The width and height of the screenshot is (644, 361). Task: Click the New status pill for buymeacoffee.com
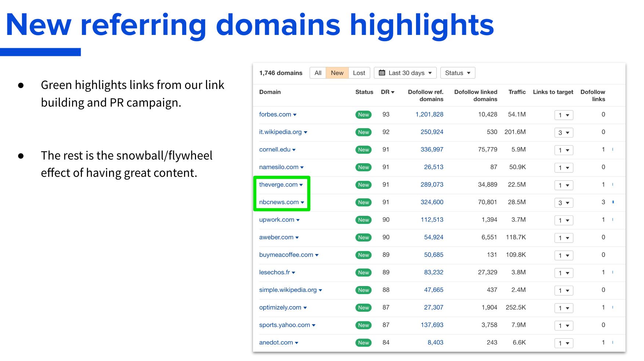point(363,255)
